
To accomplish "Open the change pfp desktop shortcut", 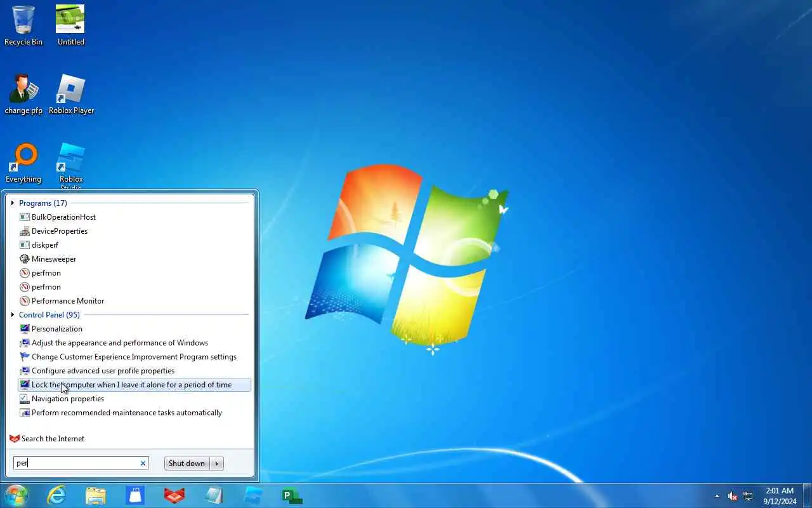I will tap(23, 94).
